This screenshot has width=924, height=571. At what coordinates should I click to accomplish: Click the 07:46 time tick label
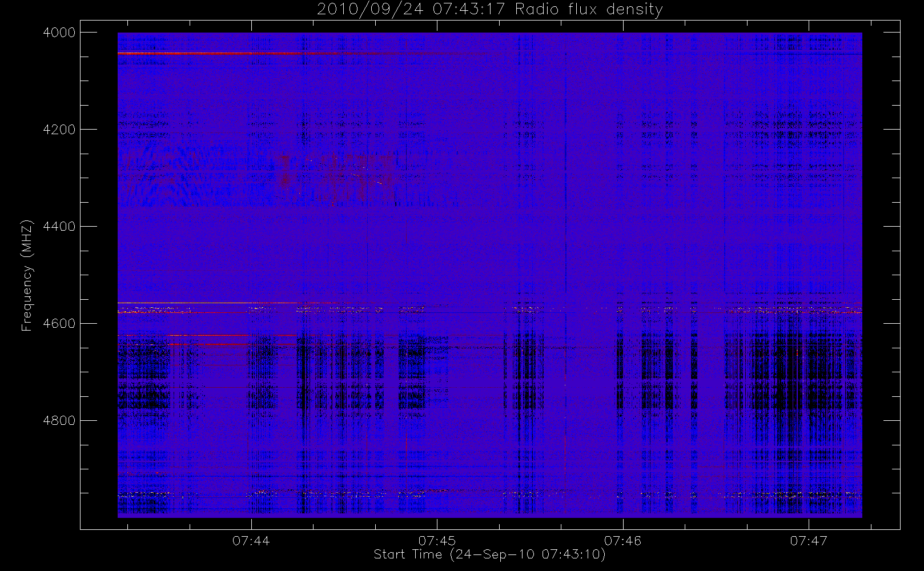click(x=623, y=541)
